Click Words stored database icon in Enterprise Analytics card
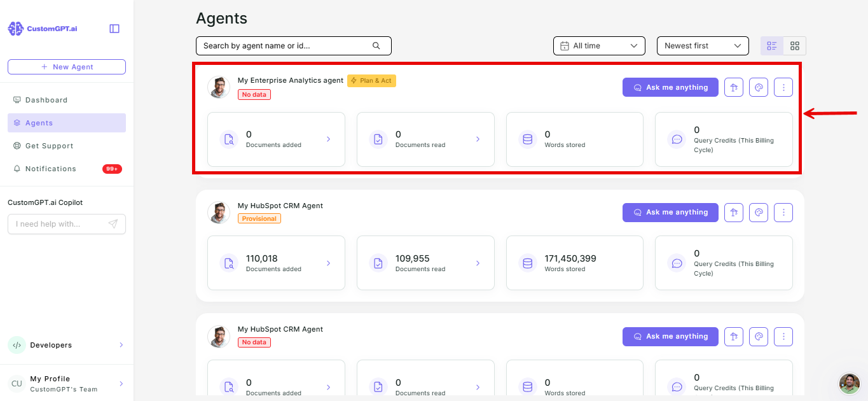This screenshot has width=868, height=401. (527, 139)
